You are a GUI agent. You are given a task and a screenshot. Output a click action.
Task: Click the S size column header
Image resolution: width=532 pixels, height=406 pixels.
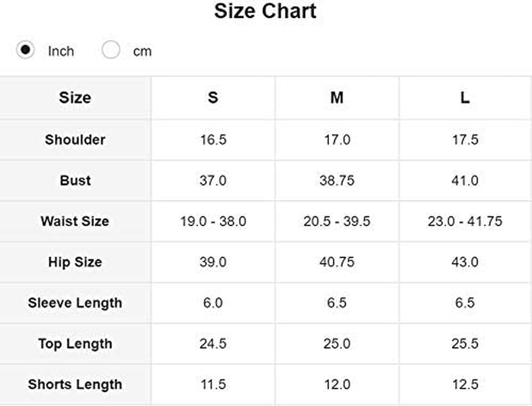[x=212, y=98]
